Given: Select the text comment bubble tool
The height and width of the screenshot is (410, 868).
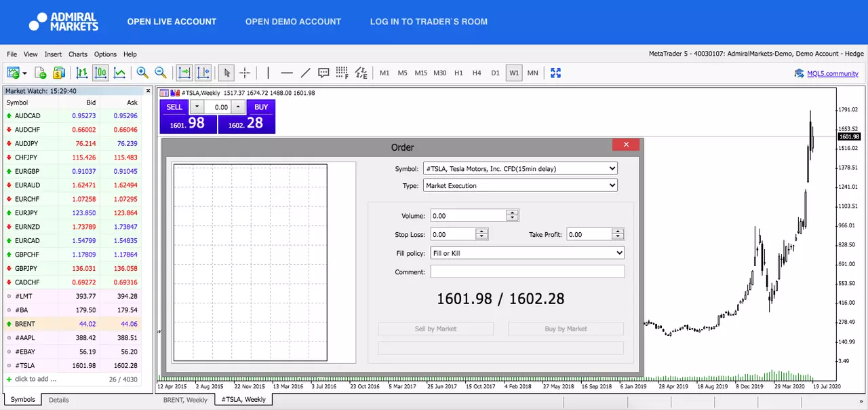Looking at the screenshot, I should click(x=323, y=73).
